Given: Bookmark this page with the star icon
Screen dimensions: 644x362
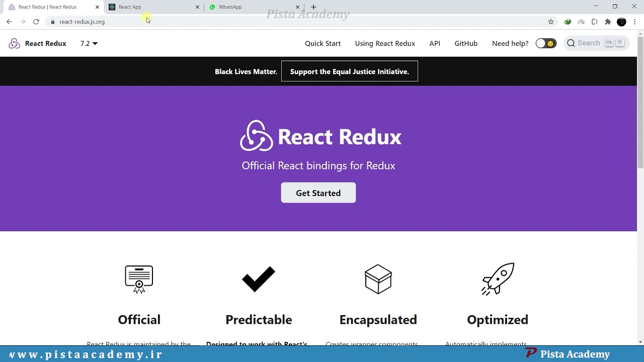Looking at the screenshot, I should [x=551, y=22].
